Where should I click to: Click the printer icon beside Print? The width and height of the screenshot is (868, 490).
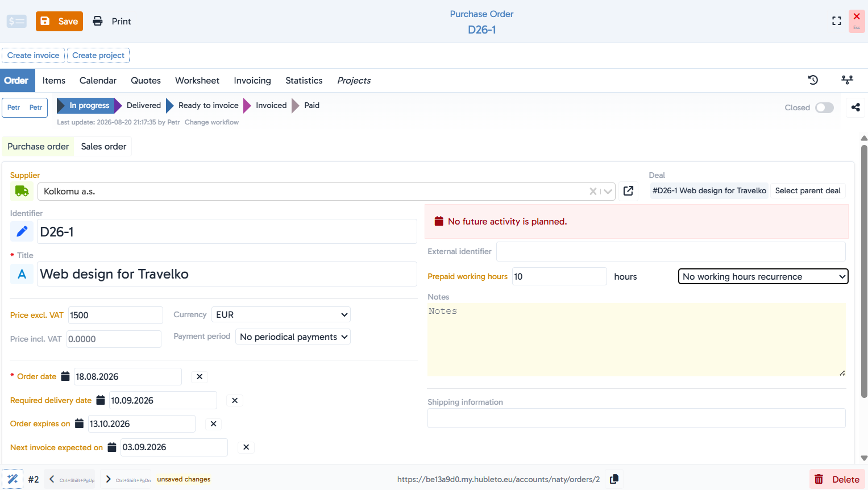point(98,21)
